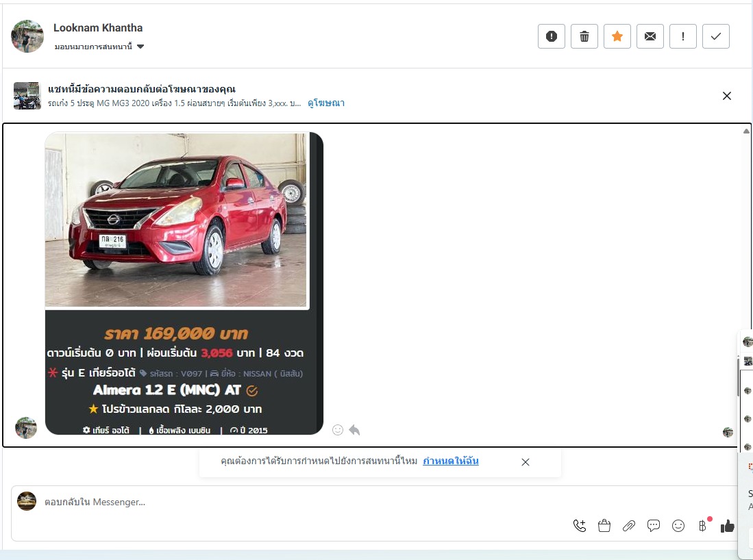
Task: Click the scroll-up arrow of the chat scrollbar
Action: coord(746,131)
